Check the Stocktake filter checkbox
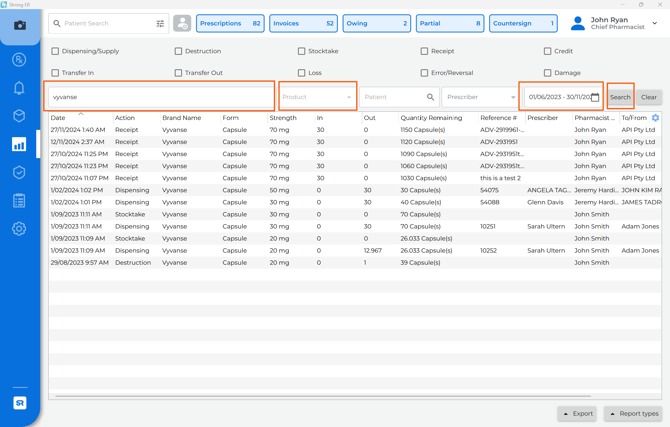670x427 pixels. tap(301, 51)
